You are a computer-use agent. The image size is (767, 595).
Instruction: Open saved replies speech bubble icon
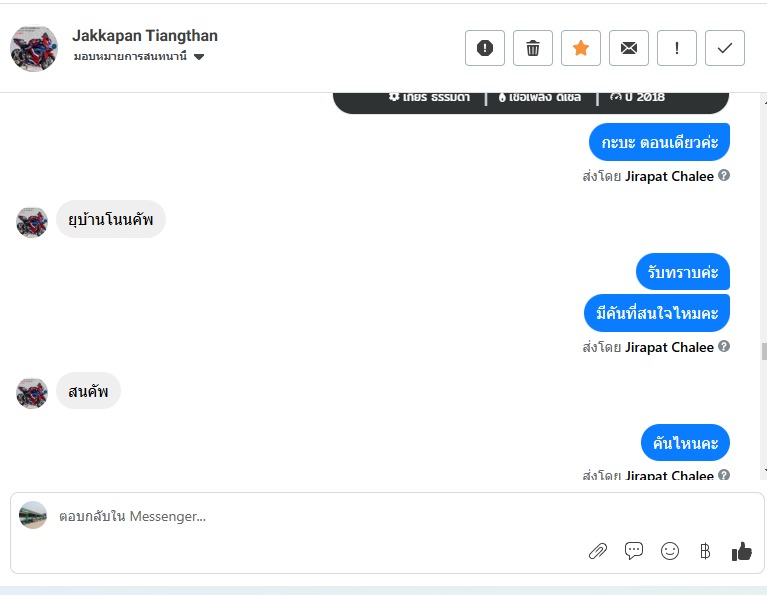pos(634,551)
